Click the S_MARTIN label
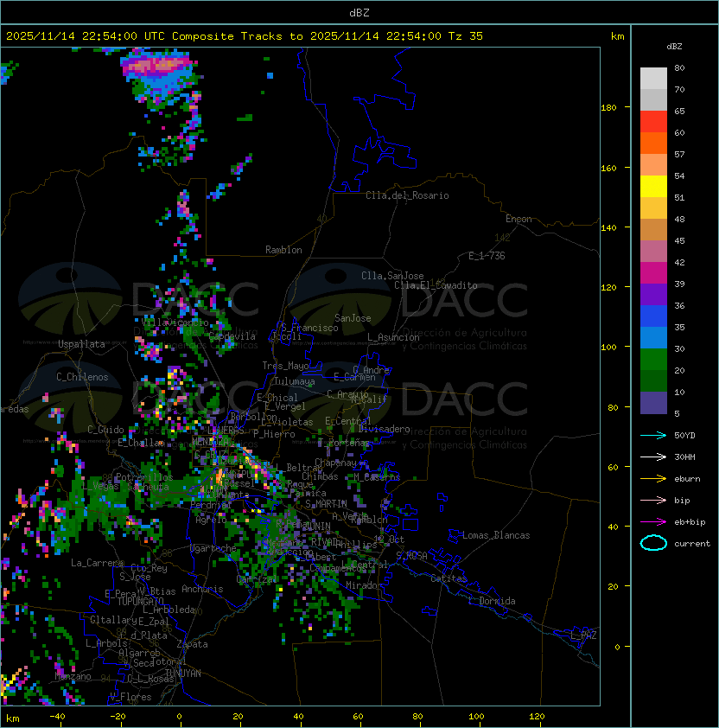Viewport: 719px width, 728px height. [326, 504]
